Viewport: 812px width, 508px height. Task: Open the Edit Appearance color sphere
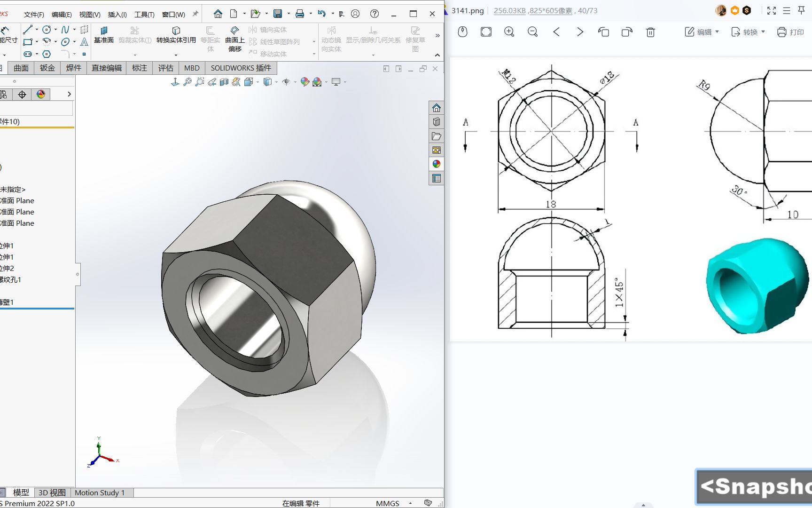click(304, 82)
